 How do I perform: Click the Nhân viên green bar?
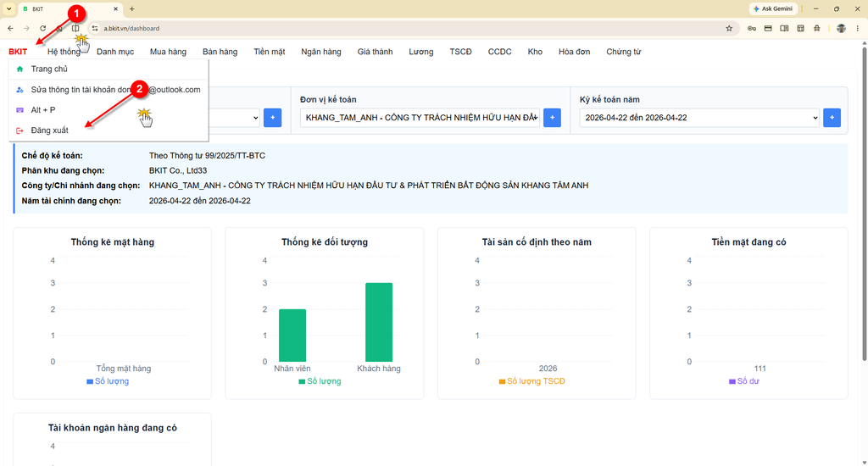(x=292, y=336)
